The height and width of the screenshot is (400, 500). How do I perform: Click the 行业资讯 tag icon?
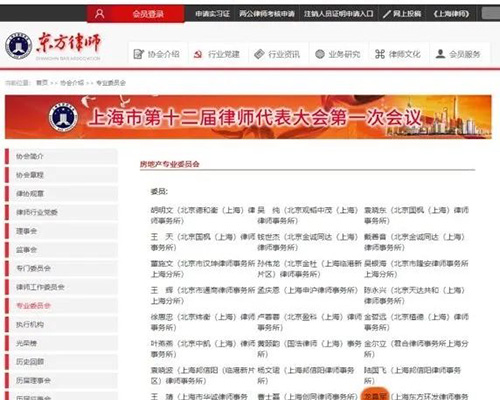[259, 54]
